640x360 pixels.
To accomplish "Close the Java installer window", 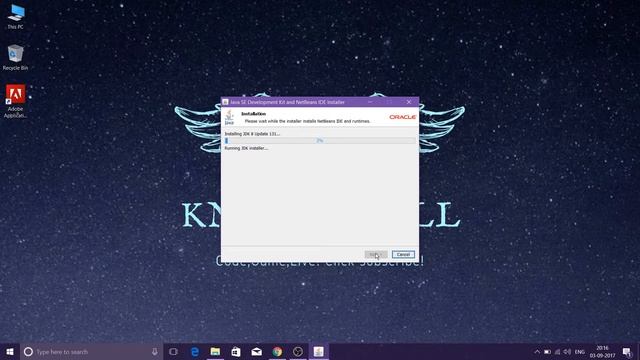I will (x=409, y=102).
